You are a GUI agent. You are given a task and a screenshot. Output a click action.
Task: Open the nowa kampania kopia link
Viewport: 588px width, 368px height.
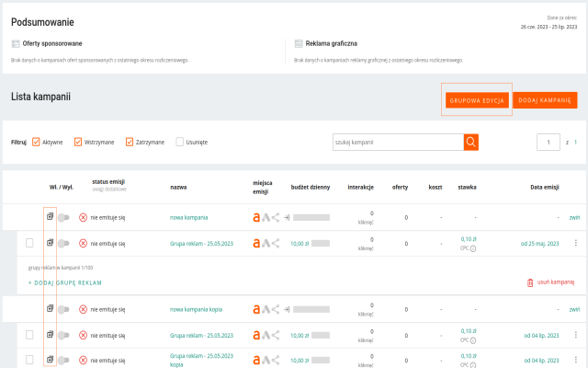pyautogui.click(x=196, y=309)
